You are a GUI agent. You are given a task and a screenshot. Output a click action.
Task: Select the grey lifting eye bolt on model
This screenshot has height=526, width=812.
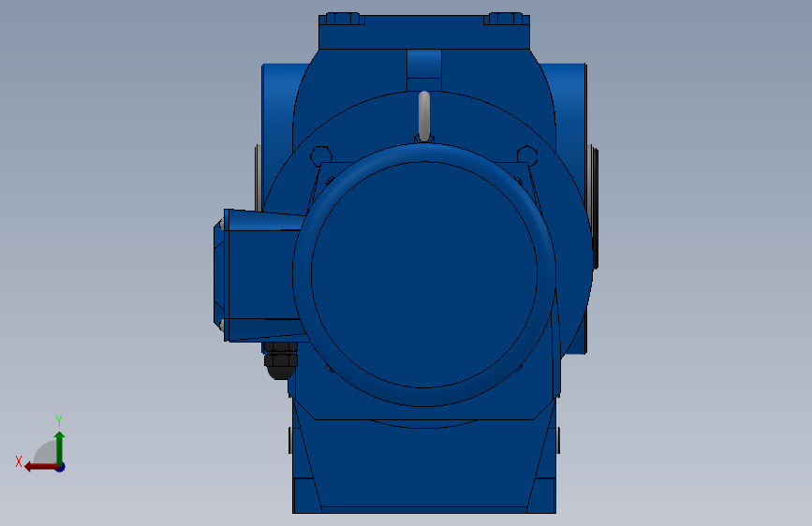coord(424,116)
